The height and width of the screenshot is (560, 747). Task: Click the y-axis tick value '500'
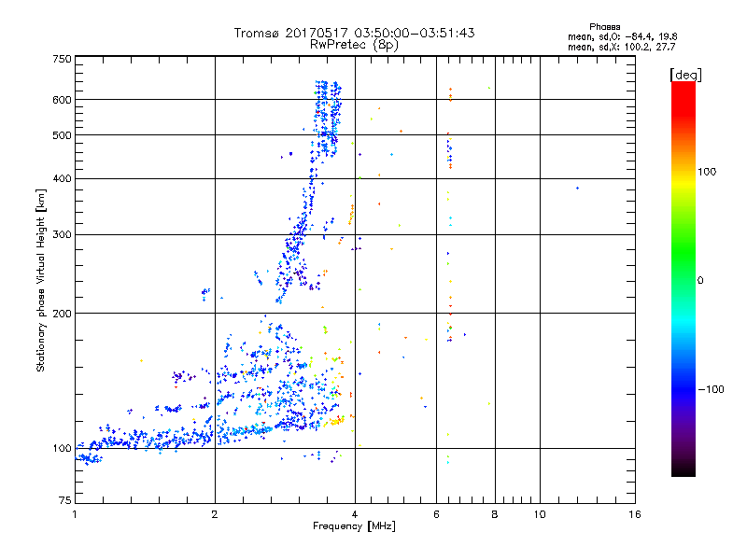tap(63, 135)
